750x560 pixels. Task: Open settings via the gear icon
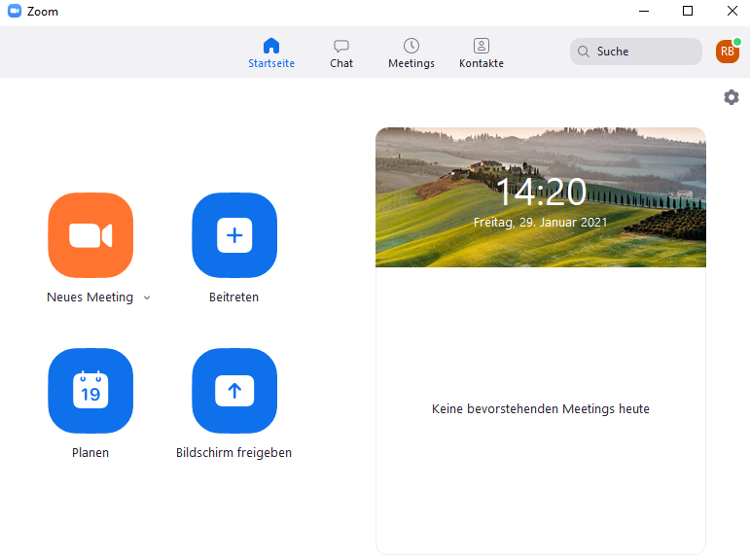pyautogui.click(x=731, y=97)
